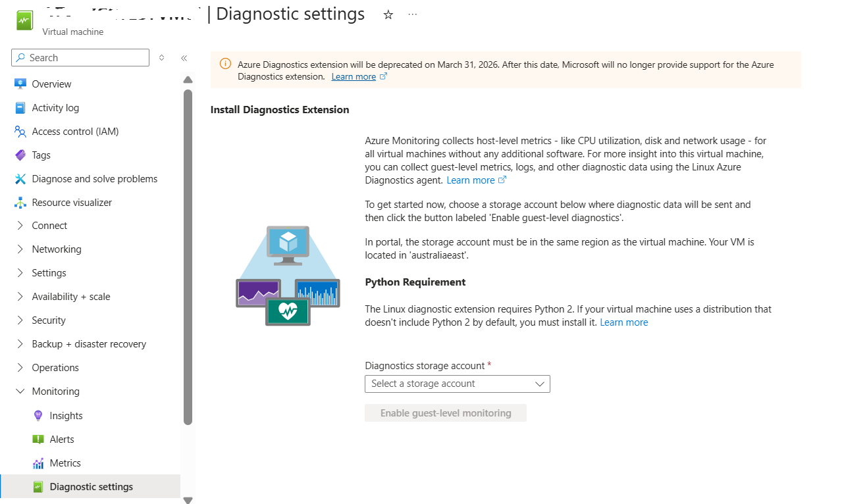Open the Overview blade for the VM

(x=52, y=84)
